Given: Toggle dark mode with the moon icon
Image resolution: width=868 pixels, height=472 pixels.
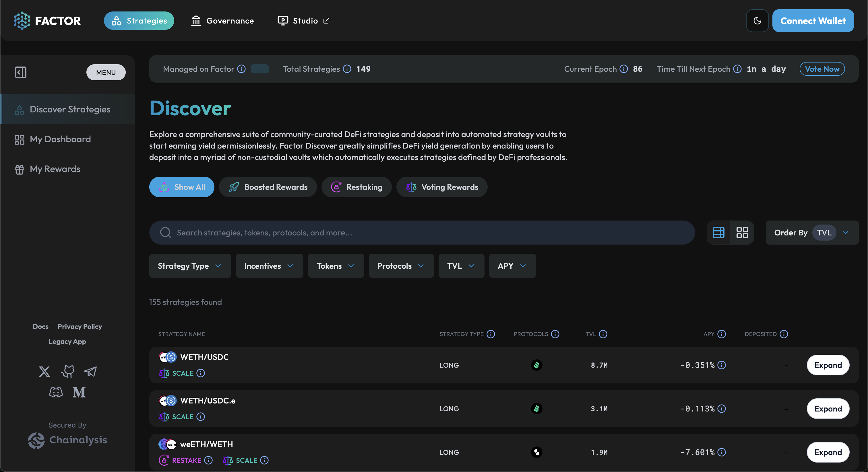Looking at the screenshot, I should [x=757, y=21].
